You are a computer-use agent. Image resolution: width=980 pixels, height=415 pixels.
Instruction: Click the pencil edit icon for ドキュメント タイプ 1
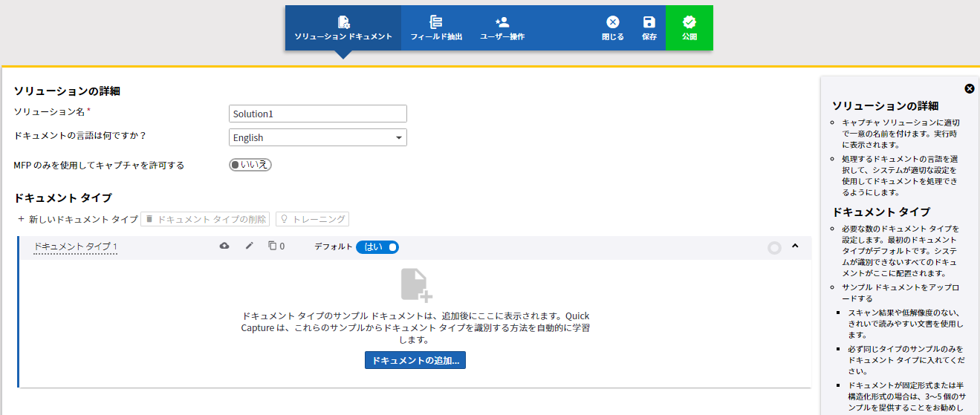point(250,246)
